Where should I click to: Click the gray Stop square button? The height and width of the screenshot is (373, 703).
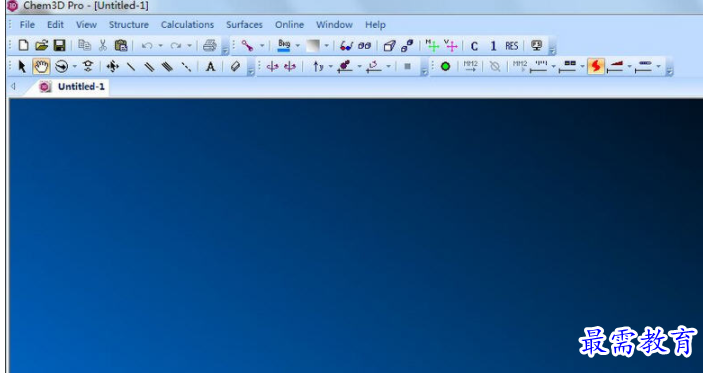coord(408,66)
